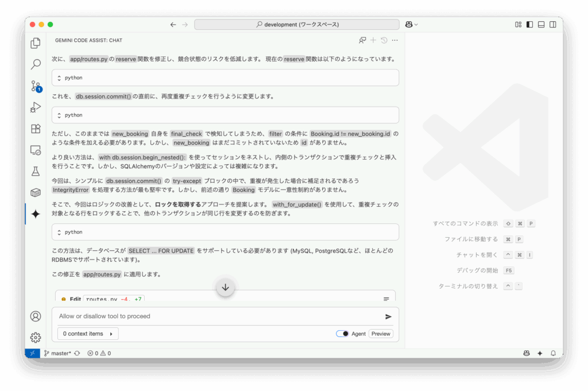Synchronize changes icon in status bar
The height and width of the screenshot is (391, 588).
78,353
